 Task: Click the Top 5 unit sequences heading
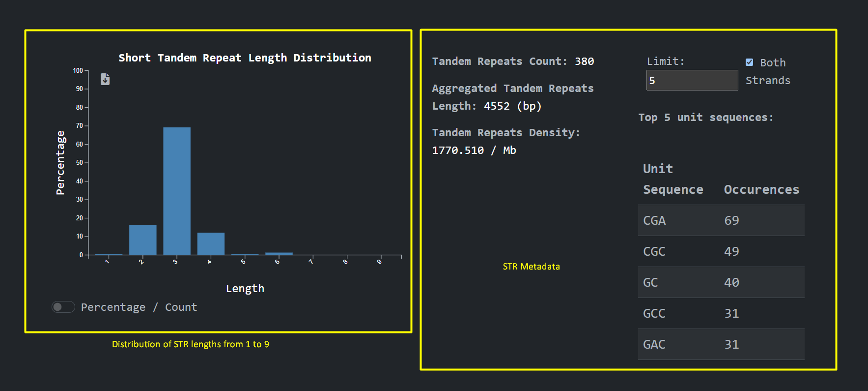pyautogui.click(x=705, y=118)
